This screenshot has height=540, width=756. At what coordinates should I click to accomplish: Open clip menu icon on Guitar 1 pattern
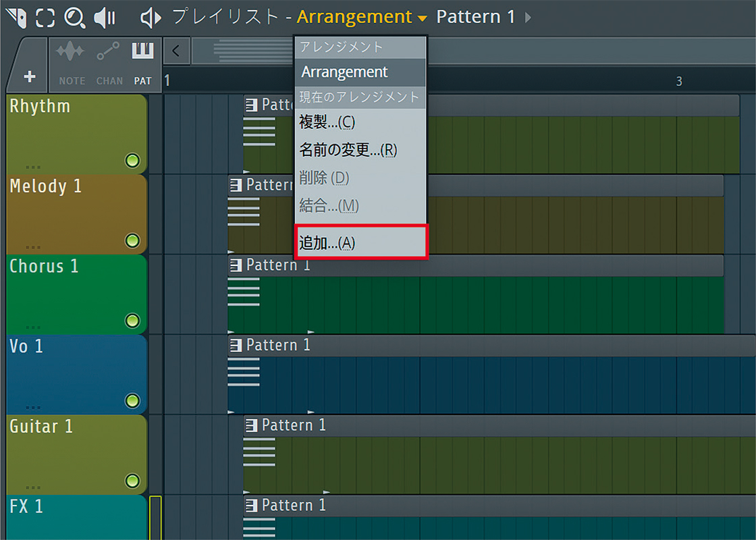tap(251, 425)
